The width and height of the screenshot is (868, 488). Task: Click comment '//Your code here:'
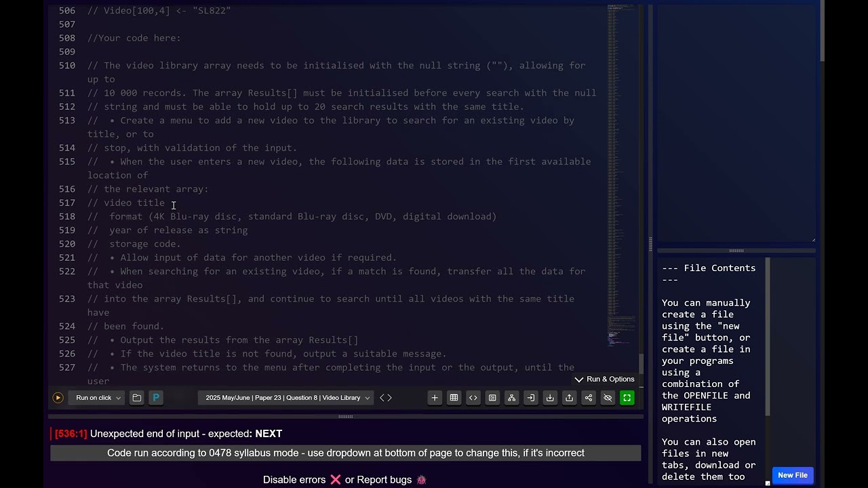pyautogui.click(x=134, y=38)
